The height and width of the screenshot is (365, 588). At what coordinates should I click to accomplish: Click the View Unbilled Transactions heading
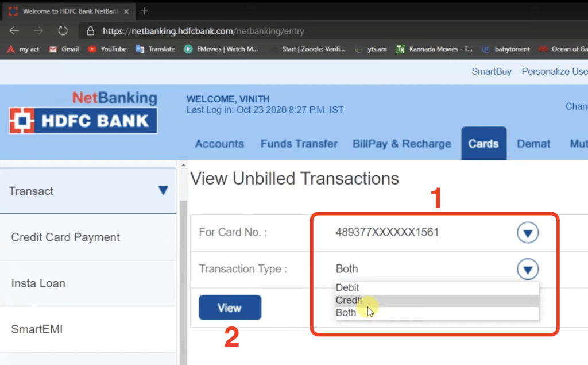click(295, 178)
